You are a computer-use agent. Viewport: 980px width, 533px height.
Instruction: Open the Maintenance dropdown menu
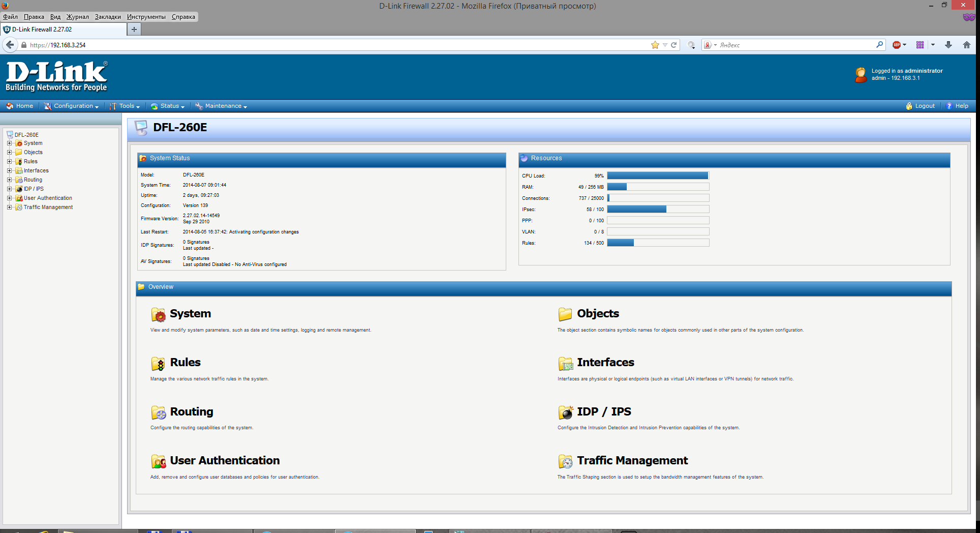pyautogui.click(x=221, y=106)
